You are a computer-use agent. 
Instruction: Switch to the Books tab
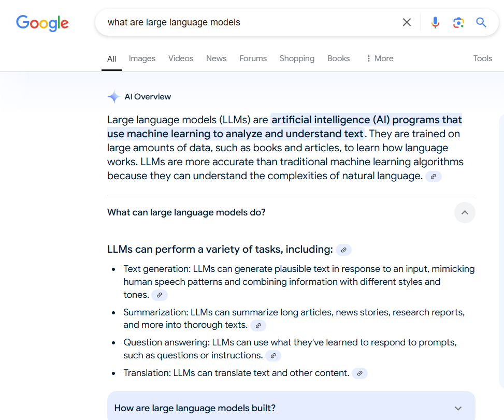(338, 59)
